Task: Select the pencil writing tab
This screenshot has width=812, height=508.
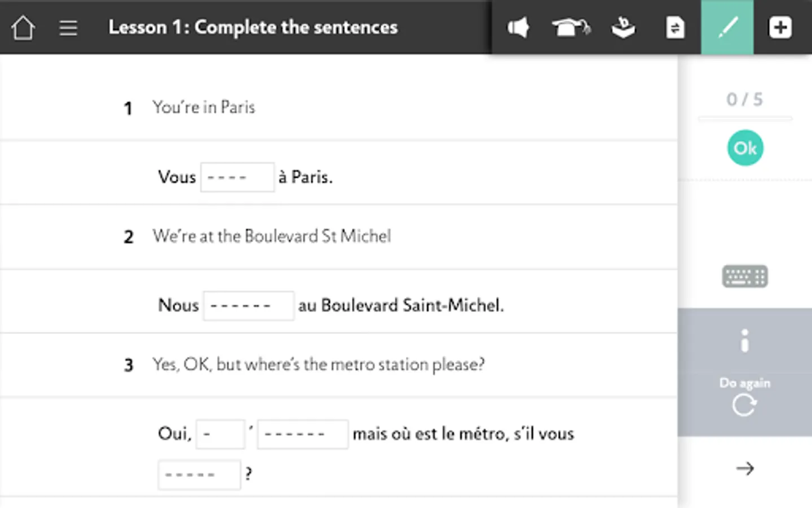Action: click(727, 28)
